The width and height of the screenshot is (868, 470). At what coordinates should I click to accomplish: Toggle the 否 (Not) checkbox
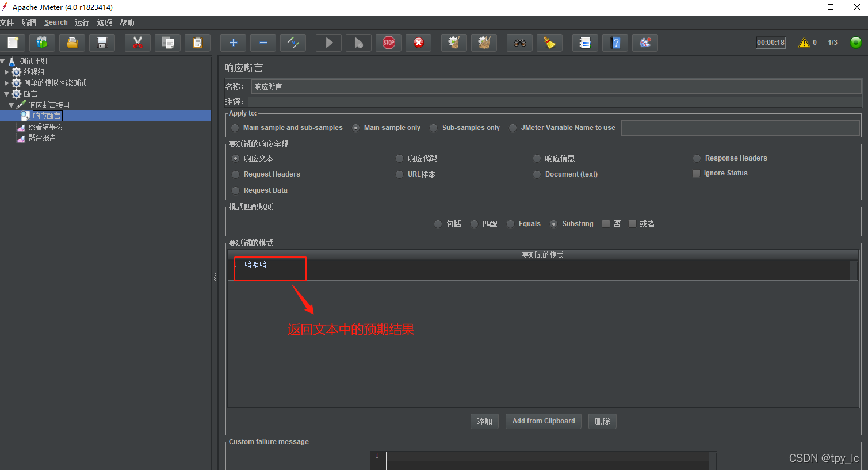click(606, 224)
